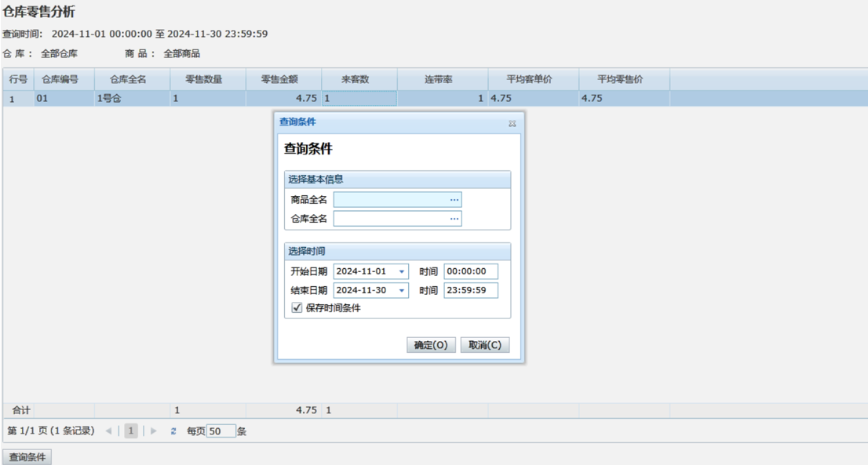This screenshot has height=465, width=868.
Task: Go to next page with right arrow
Action: 154,431
